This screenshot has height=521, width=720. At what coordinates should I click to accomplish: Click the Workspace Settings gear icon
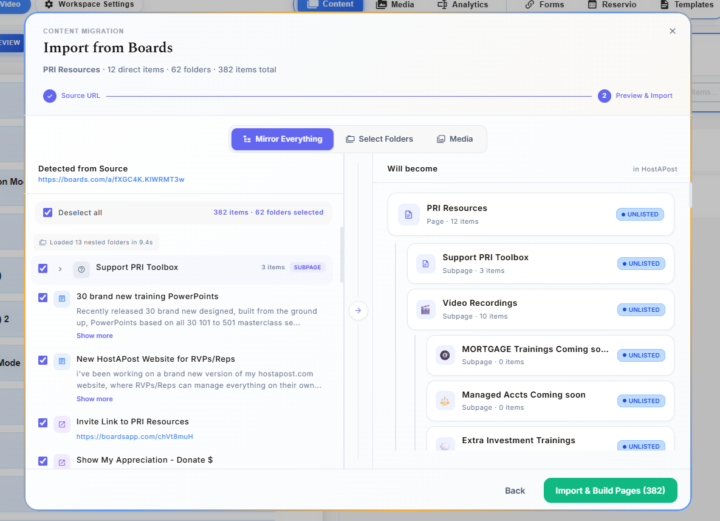[x=49, y=4]
